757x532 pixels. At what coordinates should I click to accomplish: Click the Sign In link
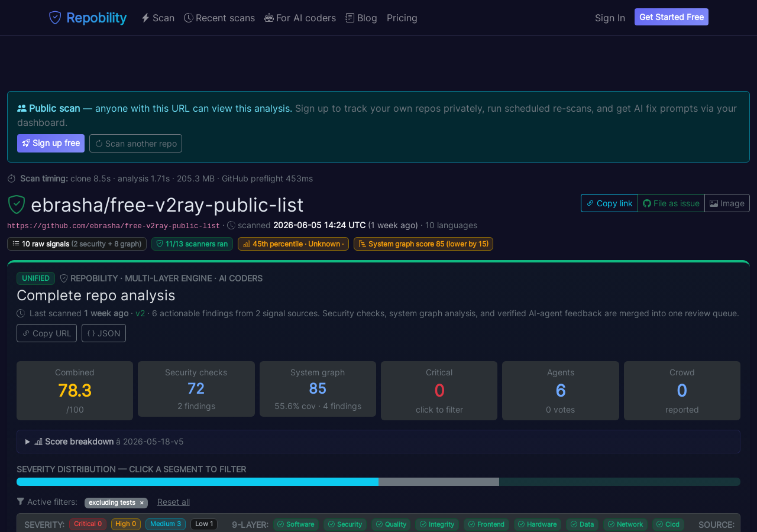click(610, 18)
